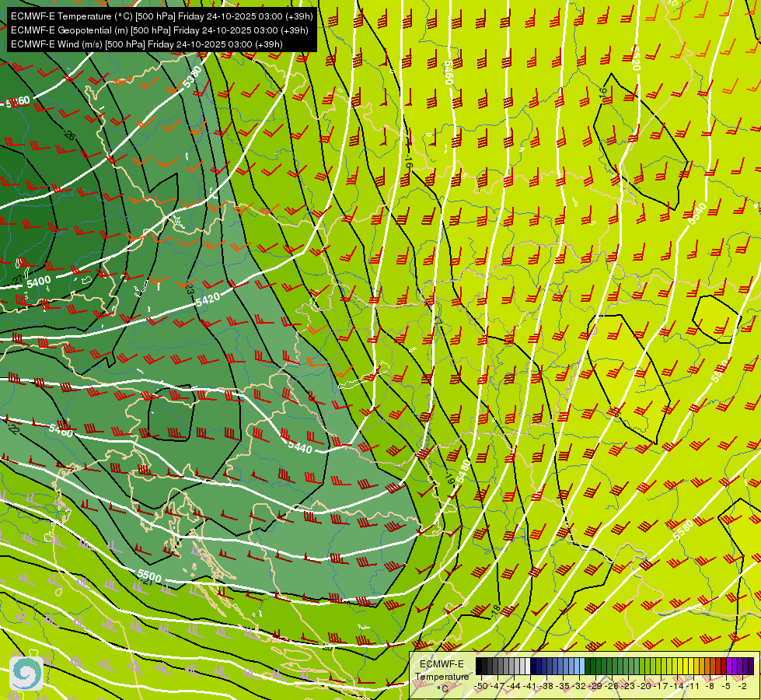This screenshot has width=761, height=700.
Task: Click the -41 tick label on the legend
Action: point(531,686)
